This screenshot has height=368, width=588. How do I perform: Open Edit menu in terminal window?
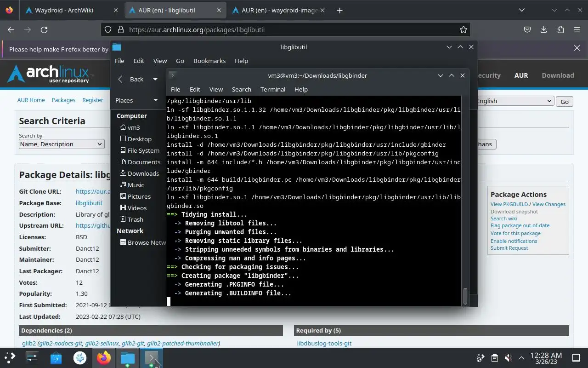[x=195, y=89]
